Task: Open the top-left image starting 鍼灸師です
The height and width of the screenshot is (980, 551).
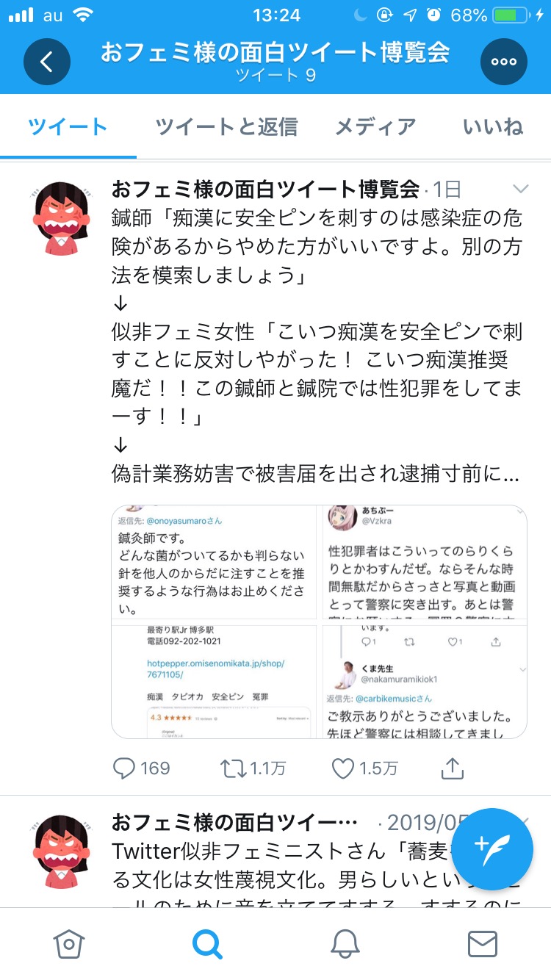Action: click(x=214, y=563)
